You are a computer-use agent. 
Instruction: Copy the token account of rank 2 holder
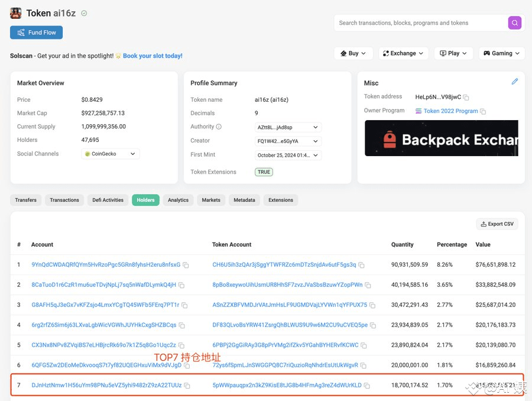(368, 284)
